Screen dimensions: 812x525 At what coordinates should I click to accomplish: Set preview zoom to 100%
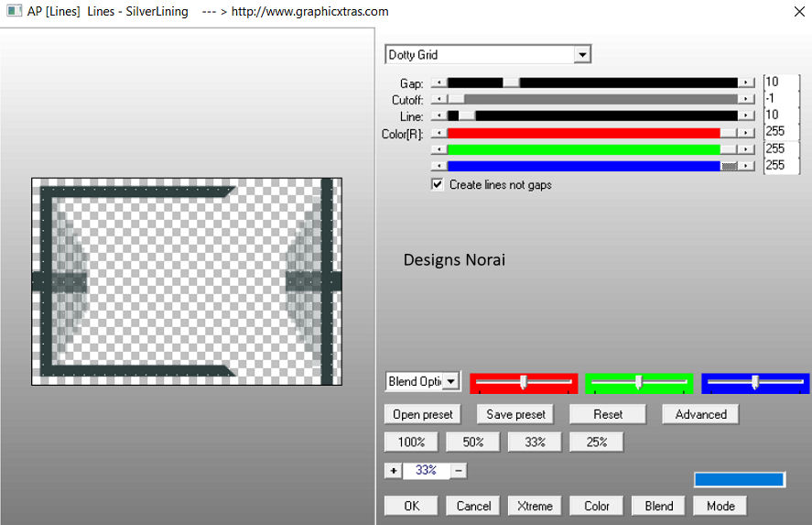[x=411, y=442]
